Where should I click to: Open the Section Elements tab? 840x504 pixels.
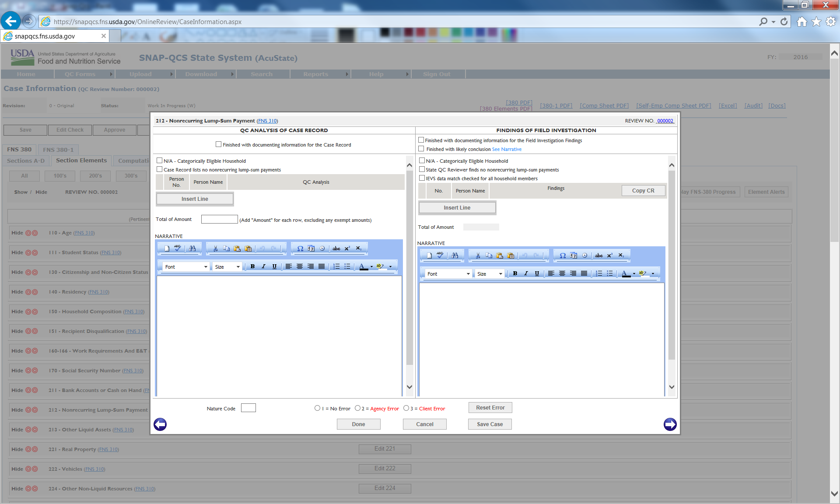pos(81,161)
